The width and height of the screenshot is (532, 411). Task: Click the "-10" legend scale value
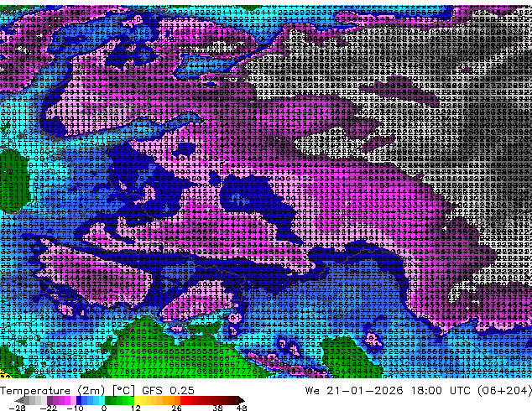click(x=75, y=408)
